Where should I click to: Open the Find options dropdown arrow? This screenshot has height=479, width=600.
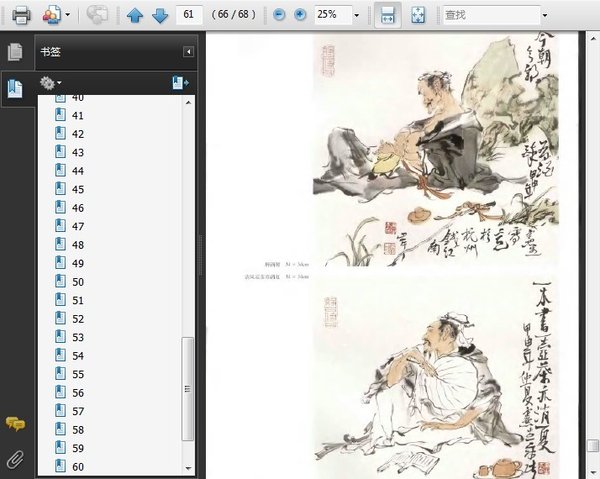545,15
